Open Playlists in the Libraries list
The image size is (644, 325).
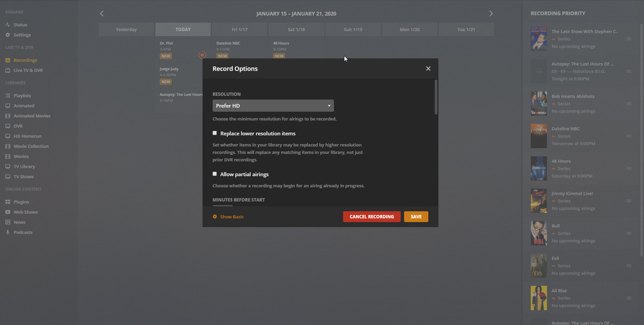18,95
